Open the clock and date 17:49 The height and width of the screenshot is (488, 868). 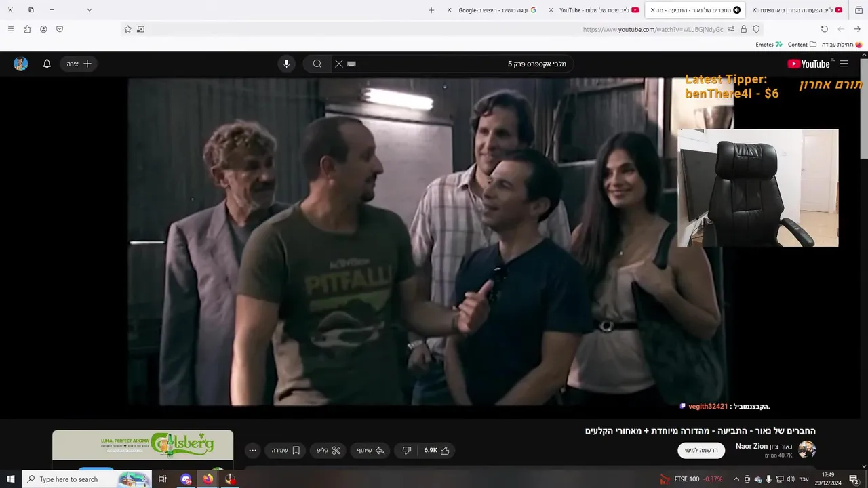[x=828, y=479]
